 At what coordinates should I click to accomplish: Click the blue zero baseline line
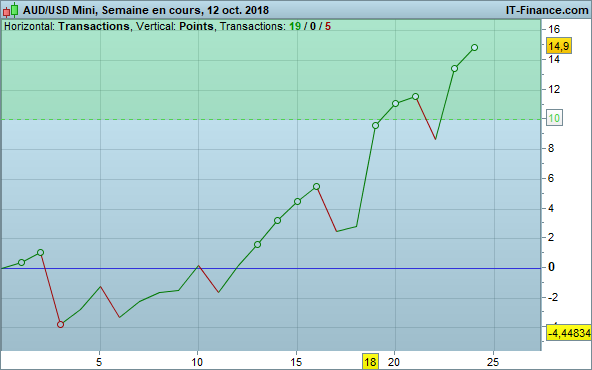point(270,268)
